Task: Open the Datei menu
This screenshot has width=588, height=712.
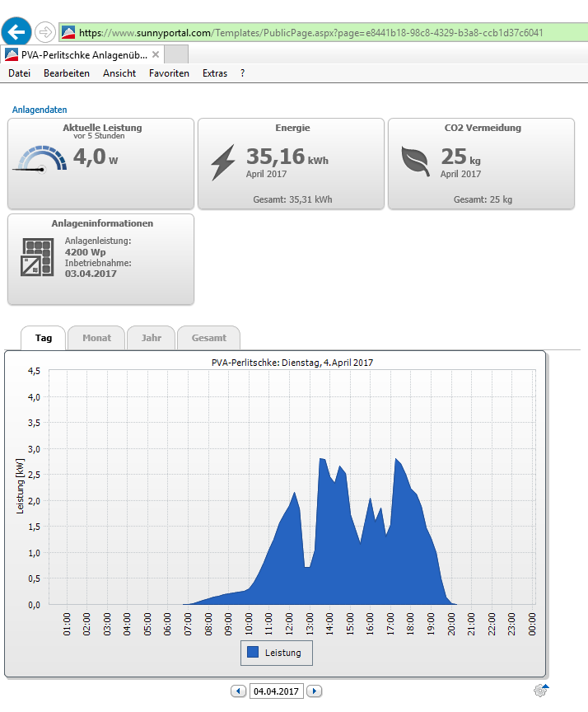Action: (x=19, y=73)
